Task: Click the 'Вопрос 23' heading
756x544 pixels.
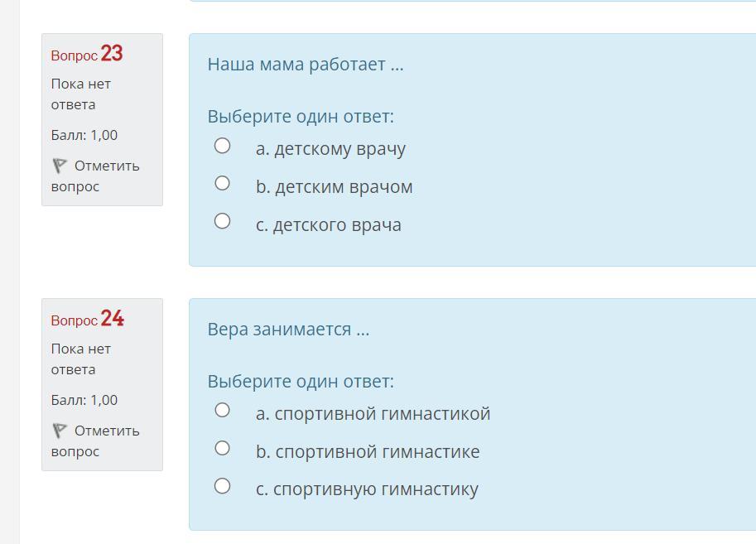Action: point(87,55)
